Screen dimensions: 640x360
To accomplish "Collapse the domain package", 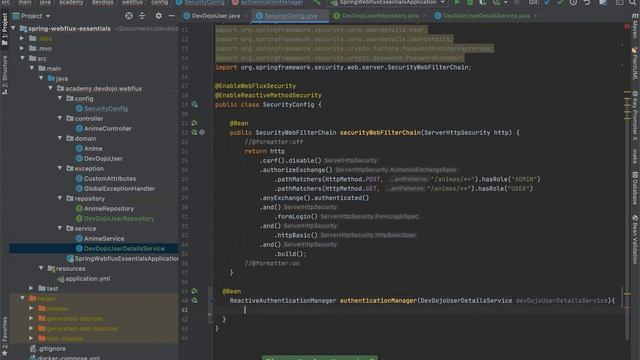I will pos(60,138).
